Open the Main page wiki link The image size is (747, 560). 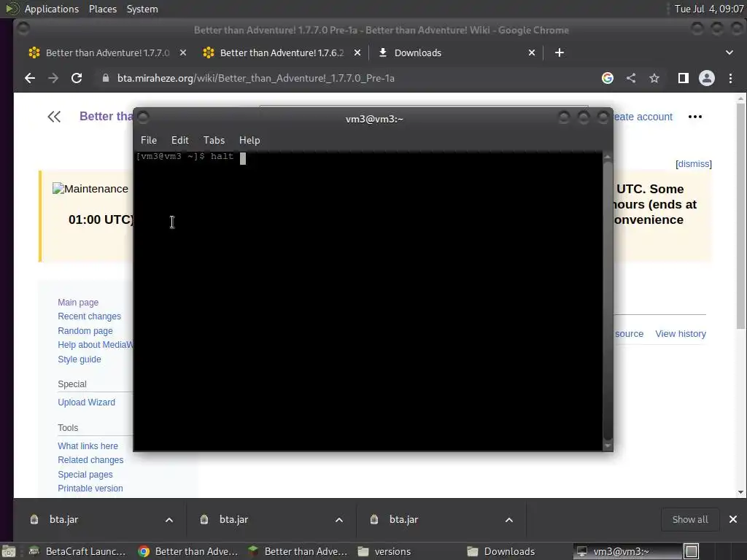[x=78, y=303]
